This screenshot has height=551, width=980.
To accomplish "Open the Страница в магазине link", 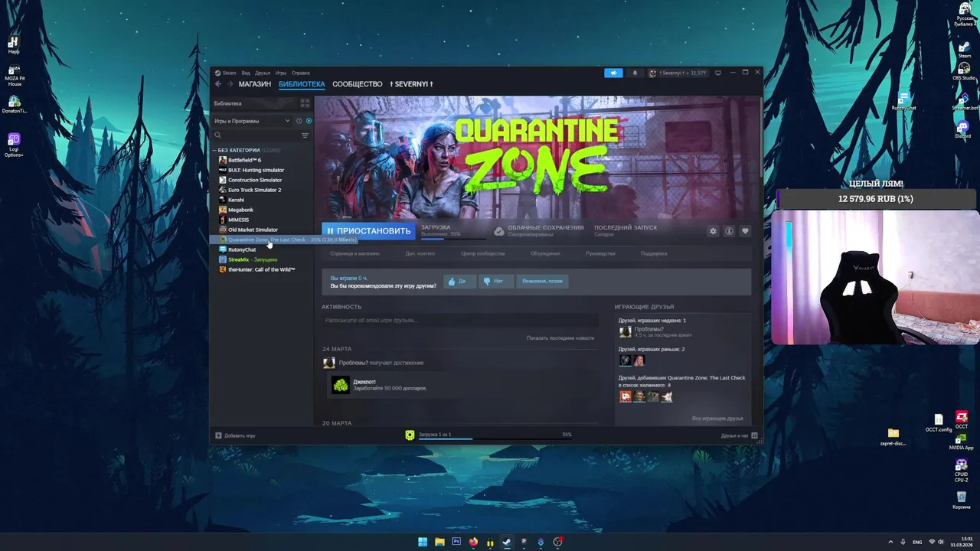I will (x=354, y=253).
